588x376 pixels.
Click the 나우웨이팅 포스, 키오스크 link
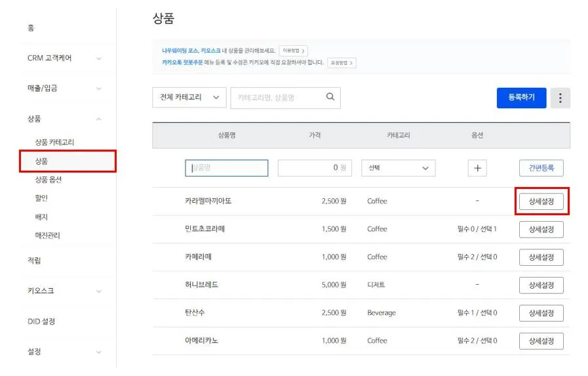(191, 51)
